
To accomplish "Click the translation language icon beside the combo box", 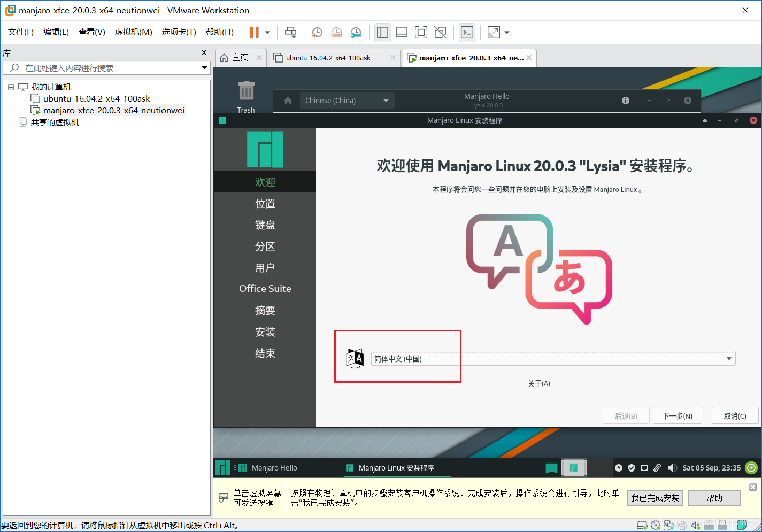I will pyautogui.click(x=355, y=358).
